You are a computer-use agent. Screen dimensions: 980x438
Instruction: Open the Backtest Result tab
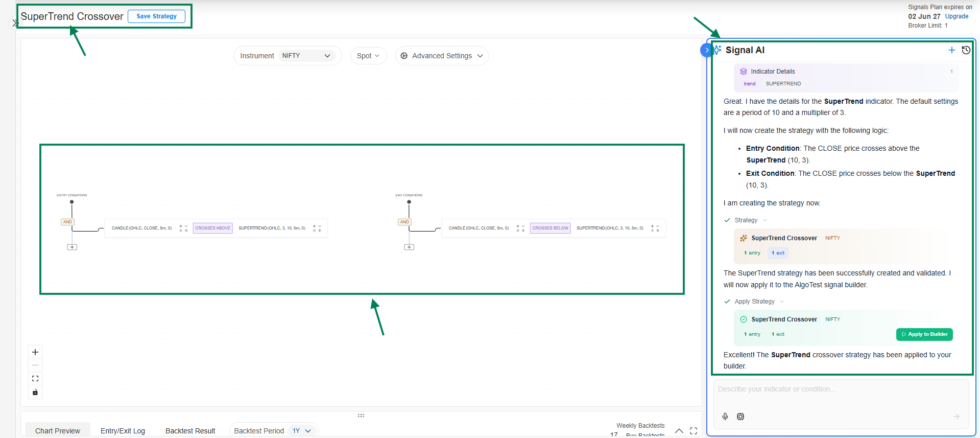pos(190,431)
